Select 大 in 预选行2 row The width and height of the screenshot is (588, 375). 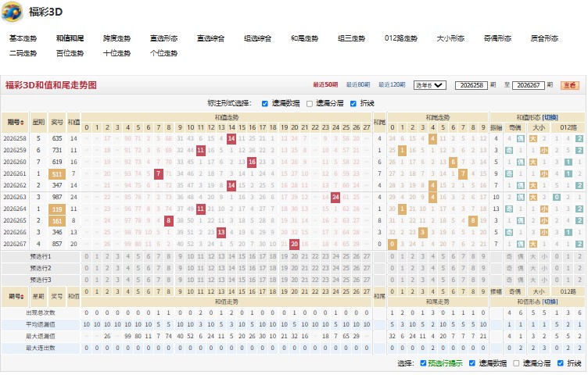(x=533, y=269)
